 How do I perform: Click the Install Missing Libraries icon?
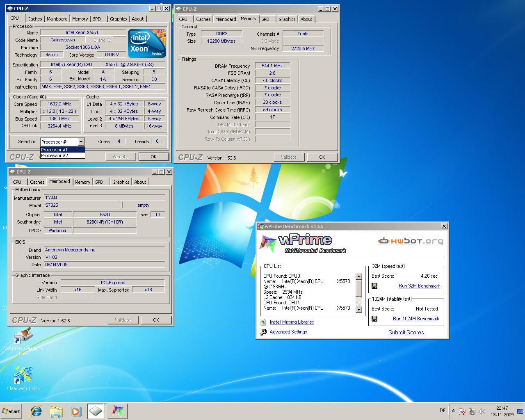tap(263, 322)
